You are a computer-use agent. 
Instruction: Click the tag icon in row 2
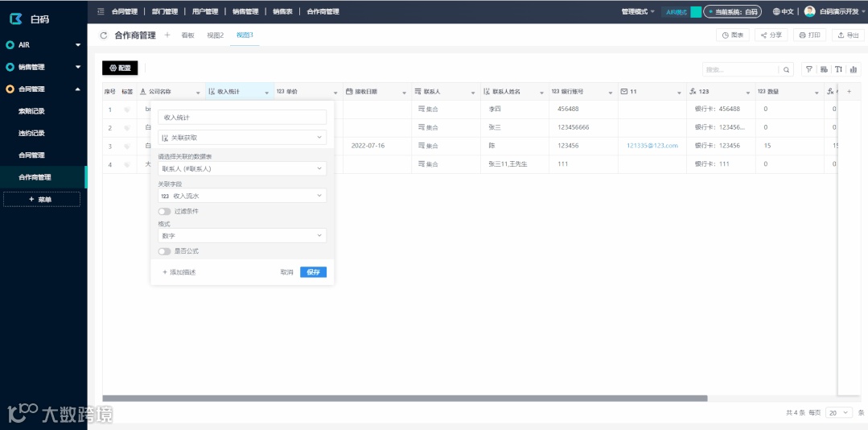127,128
